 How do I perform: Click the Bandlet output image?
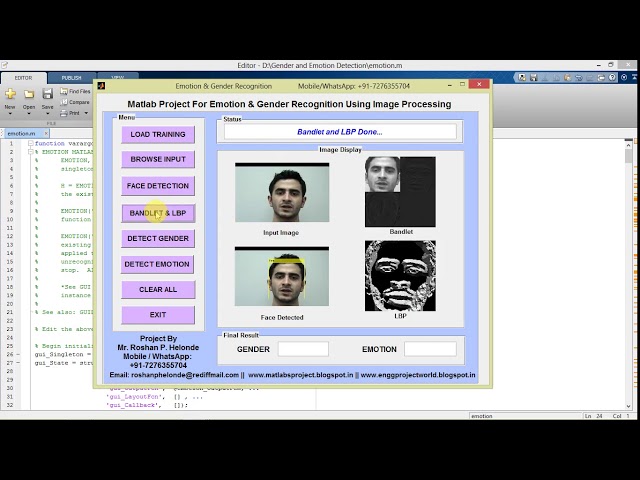pos(400,191)
